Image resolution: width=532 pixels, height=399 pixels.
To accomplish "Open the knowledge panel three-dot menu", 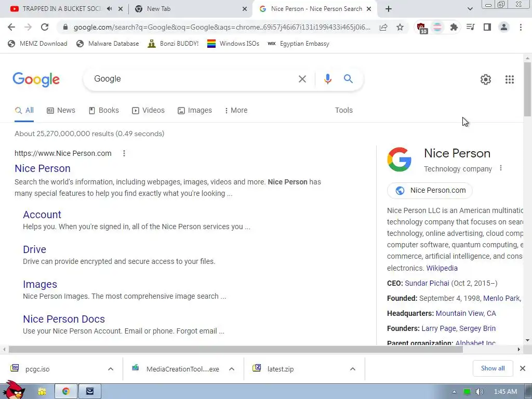I will tap(501, 168).
